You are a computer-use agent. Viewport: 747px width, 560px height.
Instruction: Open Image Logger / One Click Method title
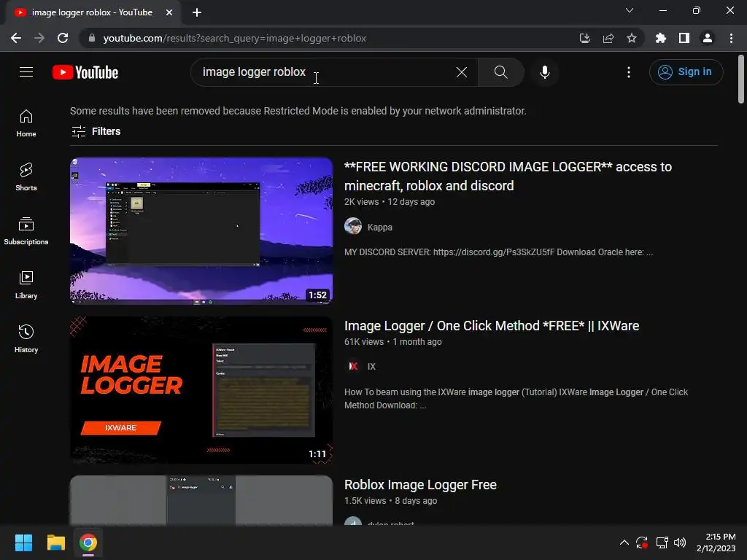point(492,326)
